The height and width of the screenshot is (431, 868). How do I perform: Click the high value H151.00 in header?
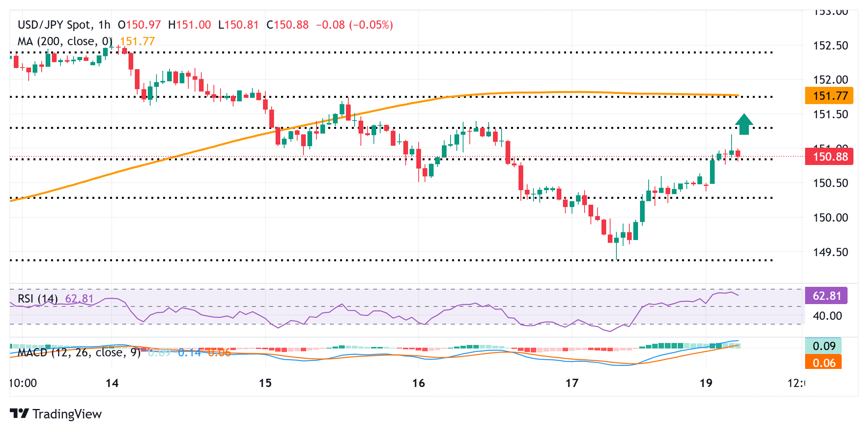tap(189, 25)
